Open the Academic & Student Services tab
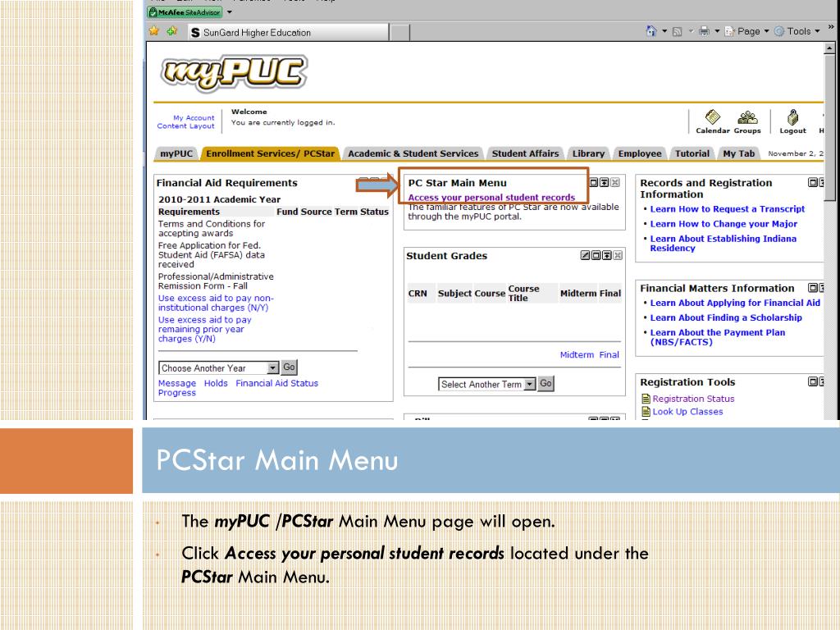 click(413, 153)
